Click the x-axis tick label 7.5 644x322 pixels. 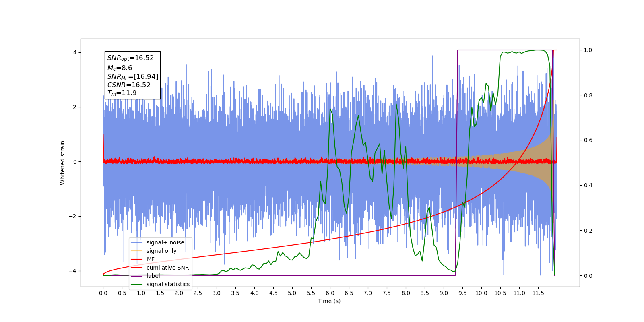387,293
